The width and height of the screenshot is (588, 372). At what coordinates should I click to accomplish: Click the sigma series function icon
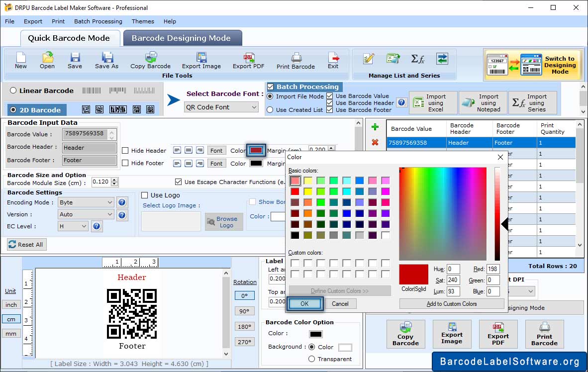pos(417,59)
